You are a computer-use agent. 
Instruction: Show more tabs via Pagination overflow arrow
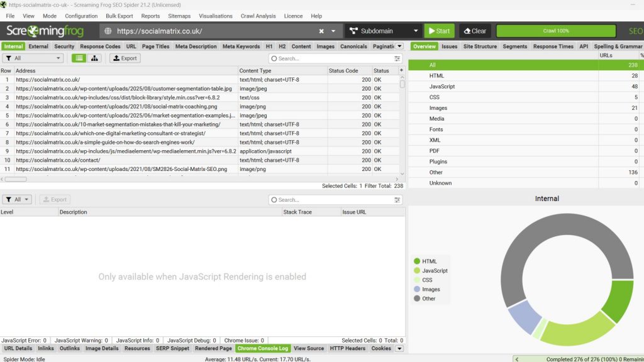coord(399,46)
